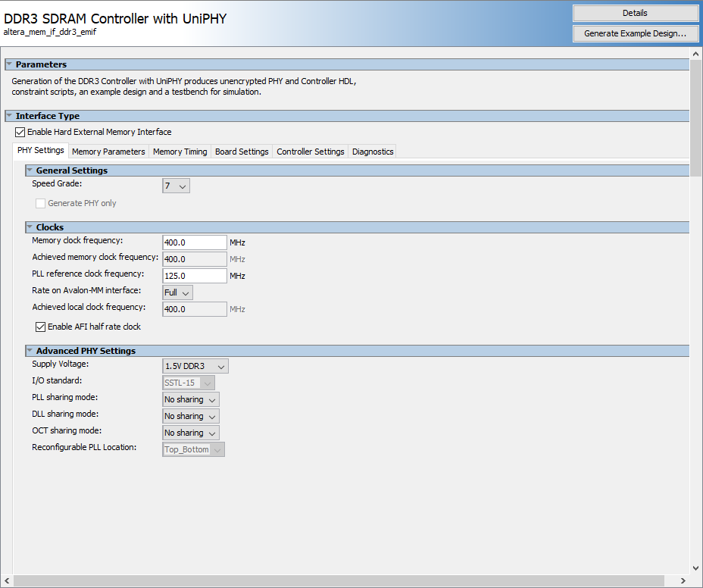Click the Speed Grade label
This screenshot has width=703, height=588.
point(57,183)
